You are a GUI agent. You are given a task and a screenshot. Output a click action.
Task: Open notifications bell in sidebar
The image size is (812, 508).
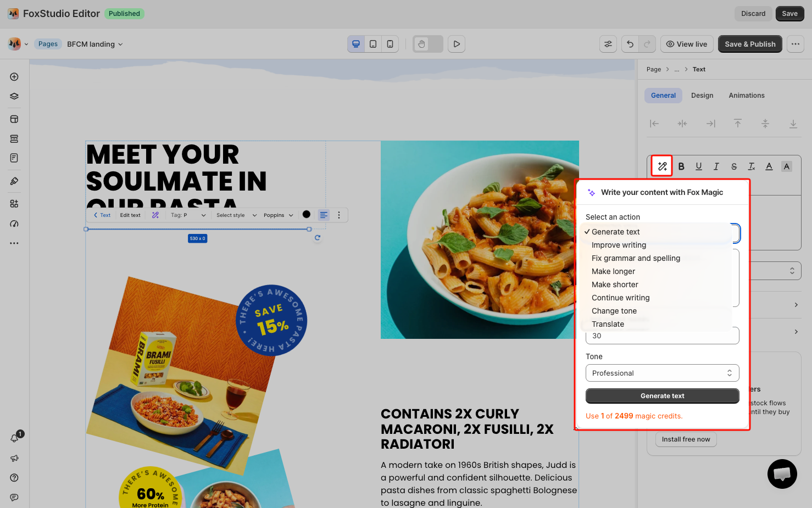point(15,438)
